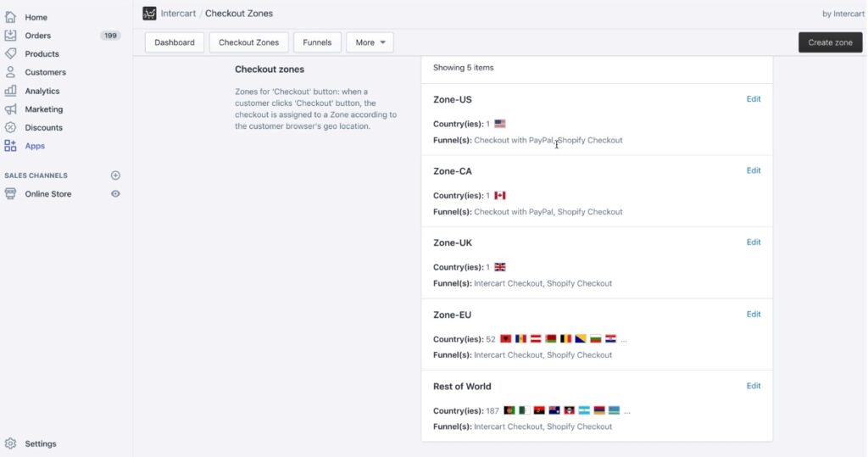This screenshot has height=457, width=868.
Task: Click the Orders inbox icon
Action: pyautogui.click(x=10, y=35)
